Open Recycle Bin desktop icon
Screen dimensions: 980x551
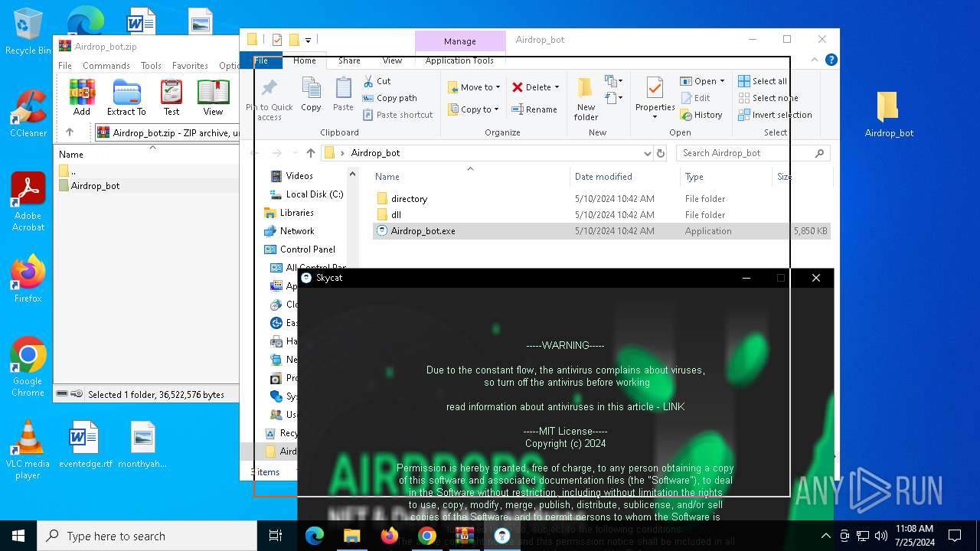28,32
